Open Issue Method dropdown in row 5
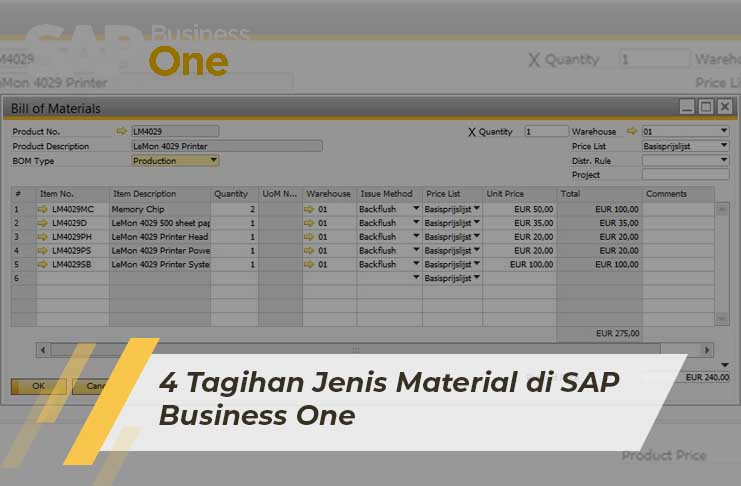The height and width of the screenshot is (486, 741). (416, 264)
